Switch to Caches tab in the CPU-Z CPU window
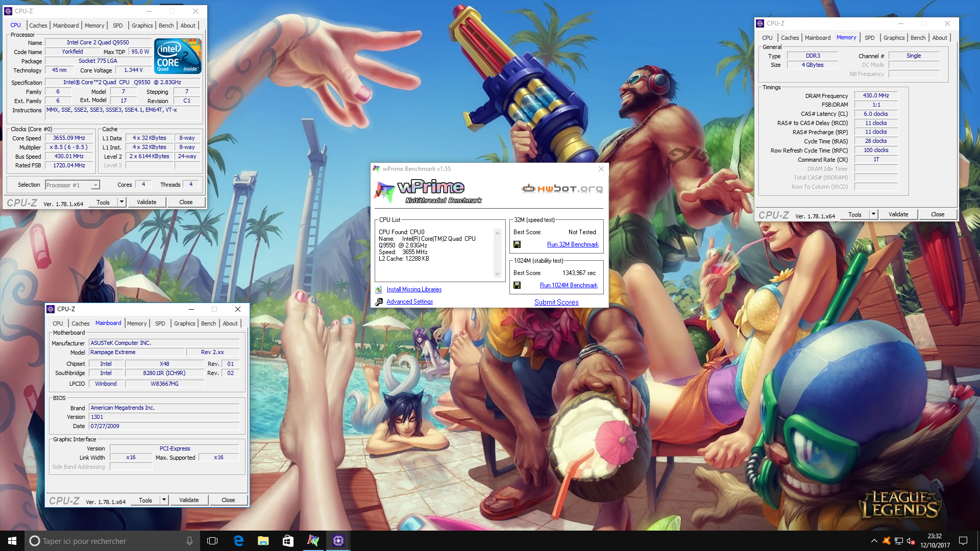 click(x=38, y=26)
